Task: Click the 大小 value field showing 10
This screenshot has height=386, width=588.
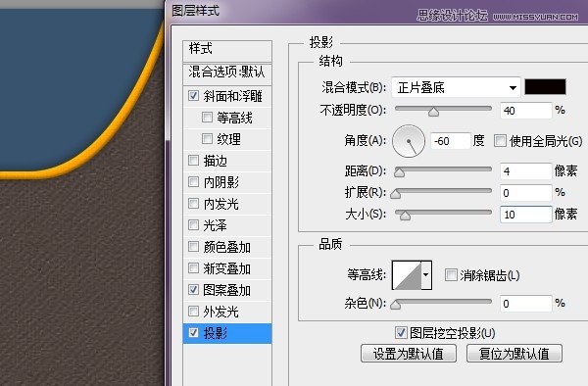Action: click(x=525, y=215)
